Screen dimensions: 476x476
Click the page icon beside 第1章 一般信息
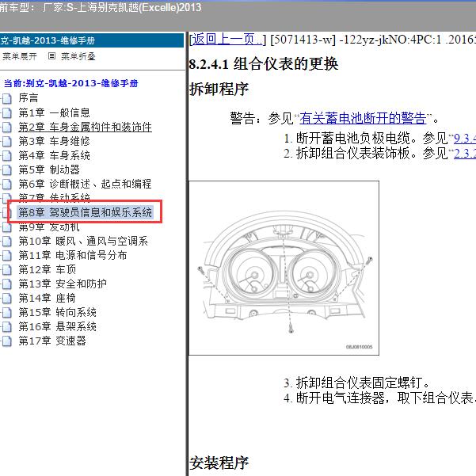[x=6, y=113]
